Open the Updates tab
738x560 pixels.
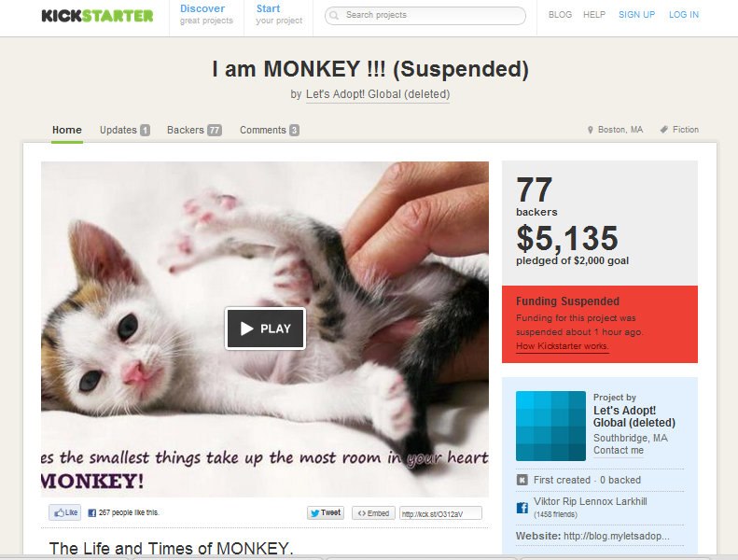[125, 130]
